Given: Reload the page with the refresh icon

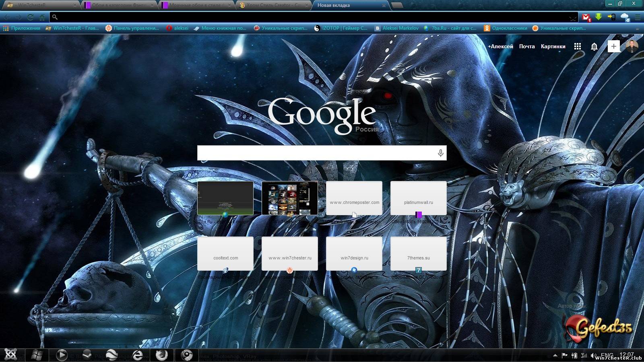Looking at the screenshot, I should click(x=30, y=17).
